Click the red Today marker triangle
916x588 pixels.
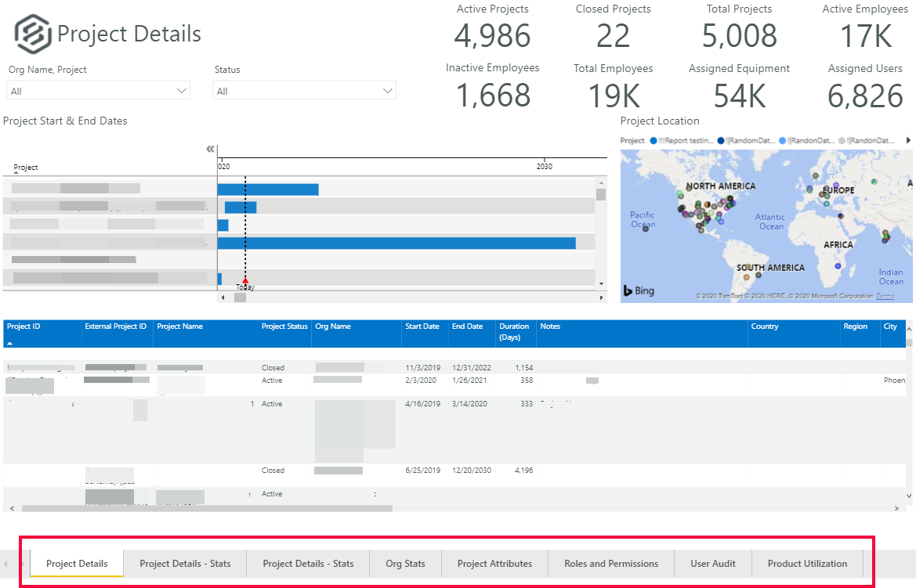[245, 280]
